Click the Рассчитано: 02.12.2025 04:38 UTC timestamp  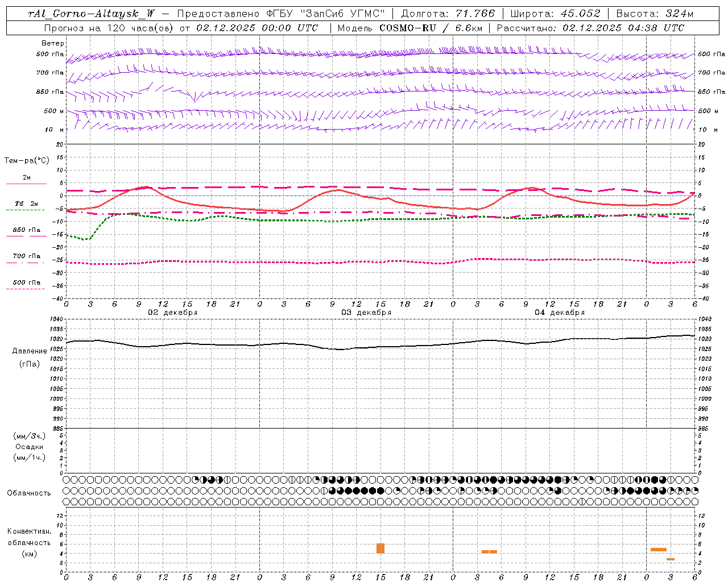(x=590, y=28)
